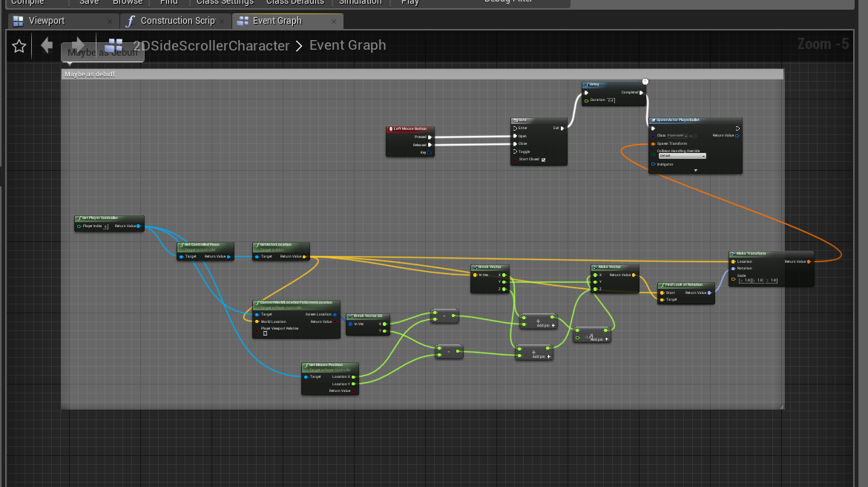868x487 pixels.
Task: Click the Make Transform Return Value pin
Action: point(809,261)
